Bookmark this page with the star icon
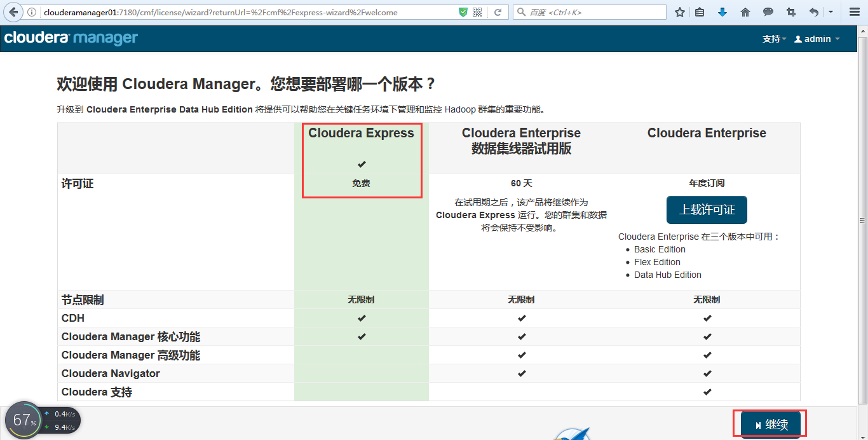 pyautogui.click(x=680, y=12)
